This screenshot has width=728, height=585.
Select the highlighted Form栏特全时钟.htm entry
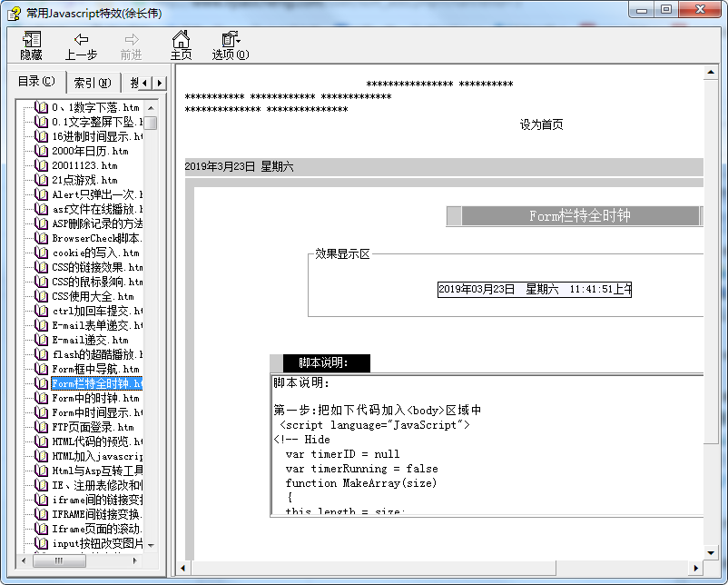94,382
